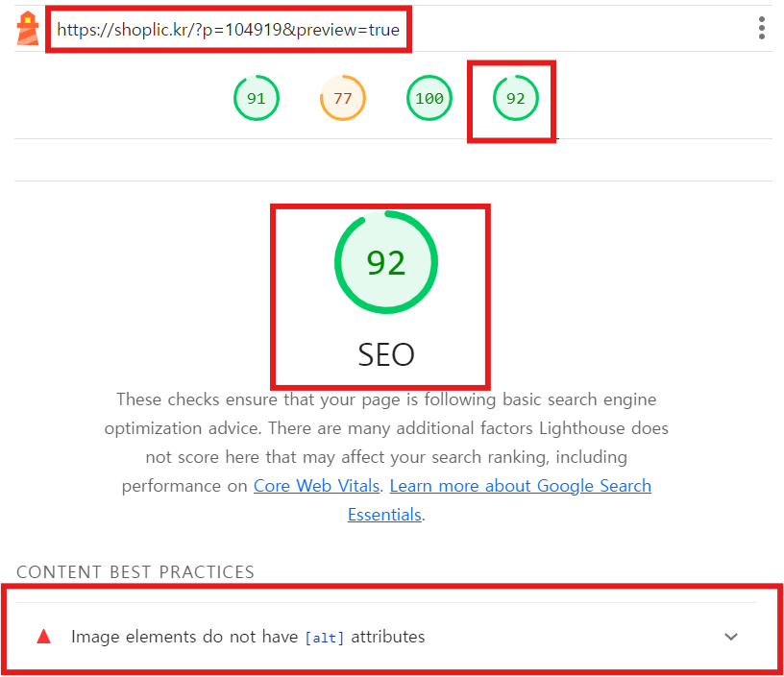The width and height of the screenshot is (784, 677).
Task: Open the Accessibility gauge scoring 77
Action: point(342,97)
